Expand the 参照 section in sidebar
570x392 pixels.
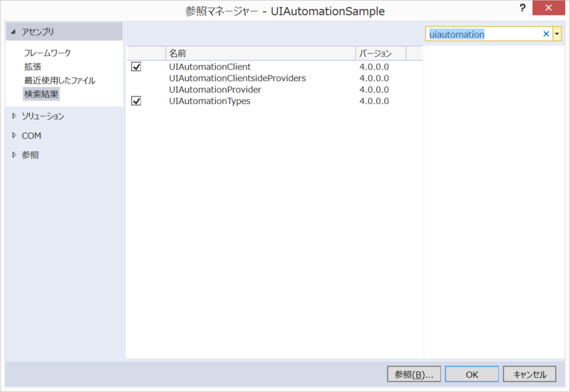coord(14,155)
